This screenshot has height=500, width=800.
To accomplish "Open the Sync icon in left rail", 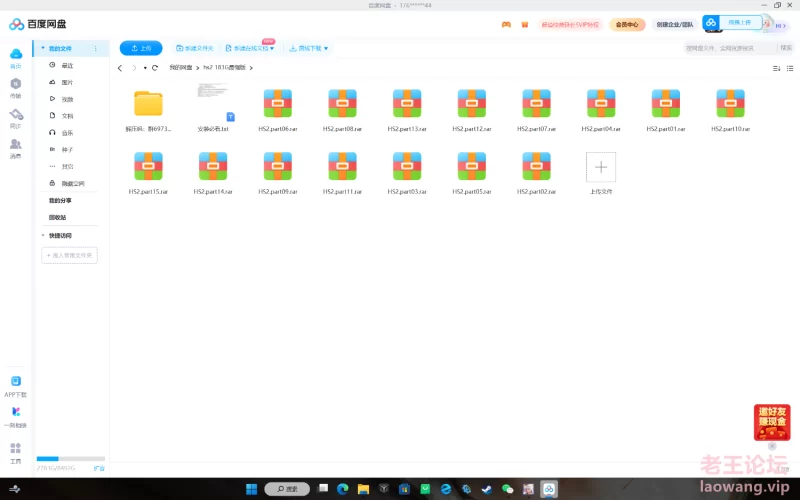I will (x=16, y=114).
